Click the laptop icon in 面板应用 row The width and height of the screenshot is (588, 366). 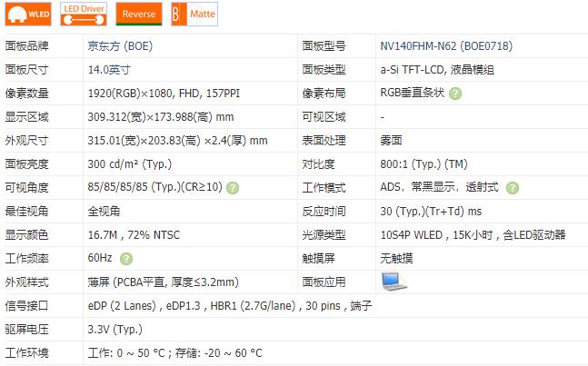(394, 282)
